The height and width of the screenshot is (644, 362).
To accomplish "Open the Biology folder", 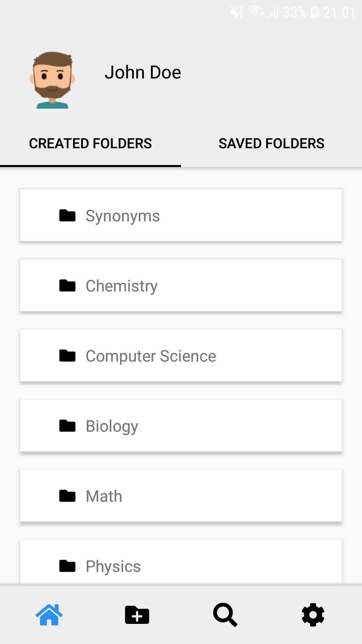I will [181, 426].
